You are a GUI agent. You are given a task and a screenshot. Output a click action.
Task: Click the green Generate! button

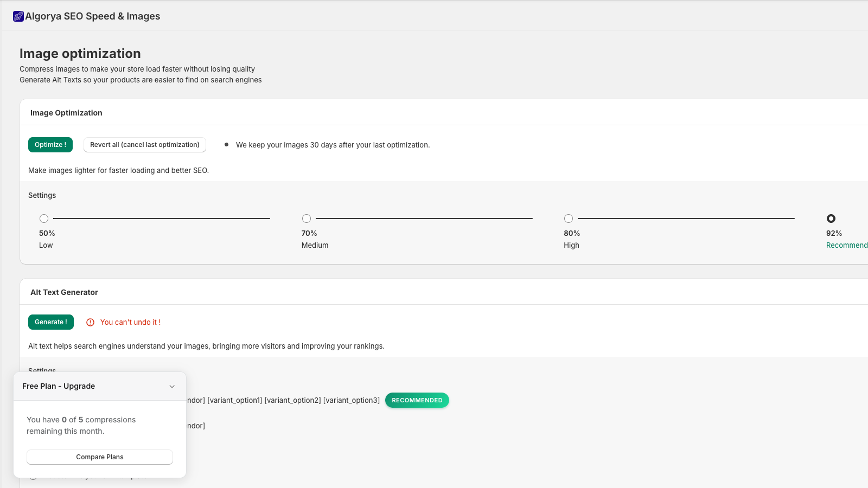pyautogui.click(x=51, y=322)
